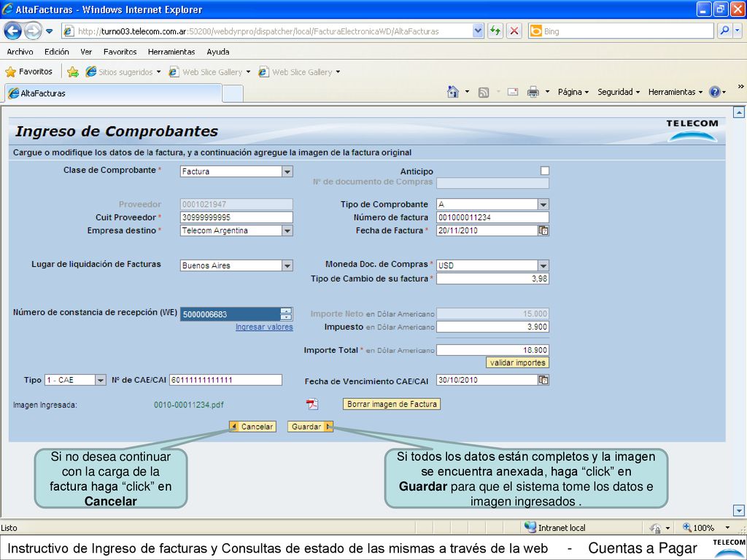Click the Cancelar button

[252, 427]
